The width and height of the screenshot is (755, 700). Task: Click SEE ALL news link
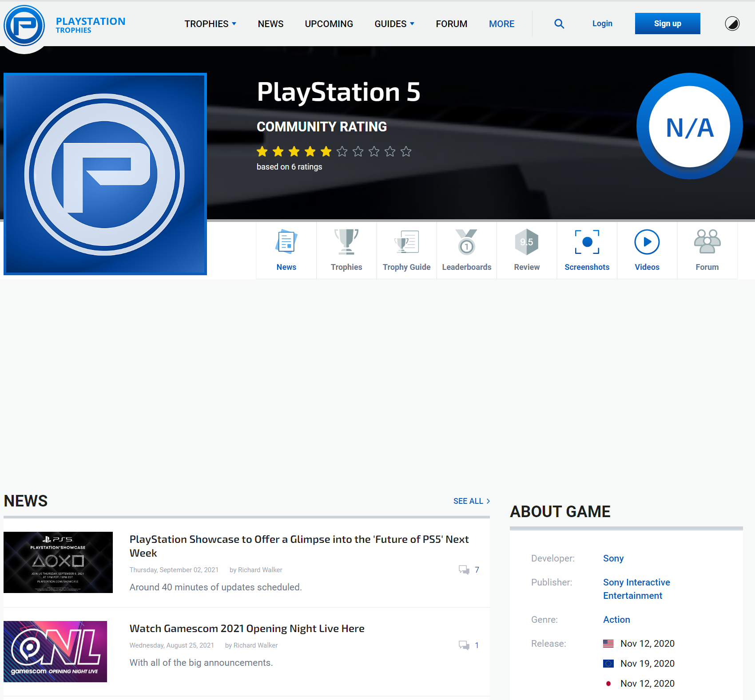(x=472, y=501)
